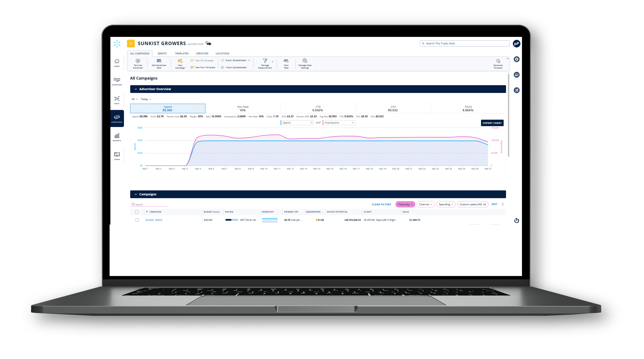Screen dimensions: 644x359
Task: Open the Sunkist - Brand campaign link
Action: tap(154, 220)
